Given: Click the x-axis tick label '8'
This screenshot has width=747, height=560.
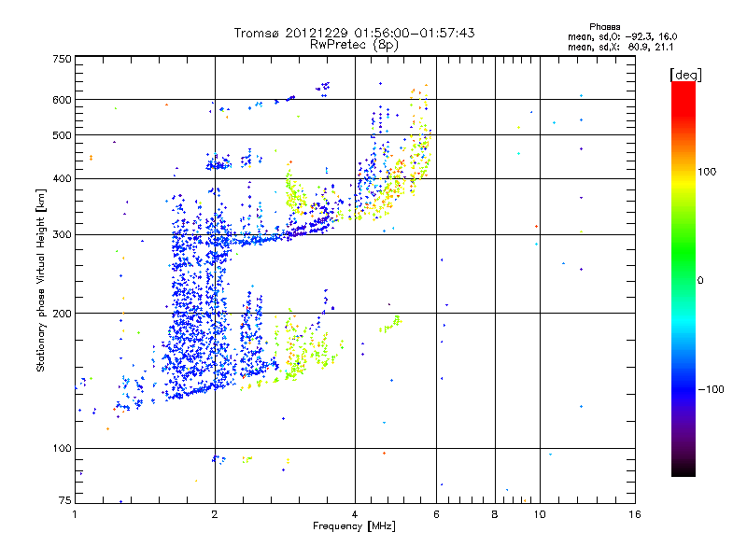Looking at the screenshot, I should (495, 514).
